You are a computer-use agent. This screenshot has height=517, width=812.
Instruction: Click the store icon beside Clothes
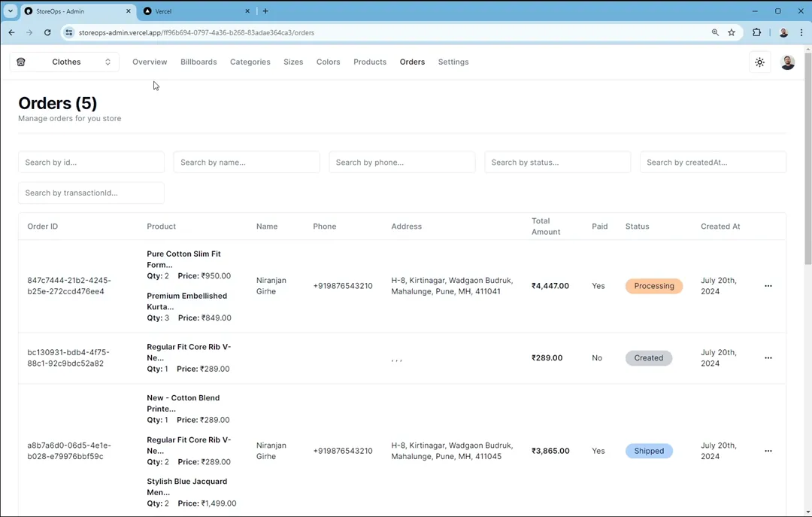pos(21,62)
